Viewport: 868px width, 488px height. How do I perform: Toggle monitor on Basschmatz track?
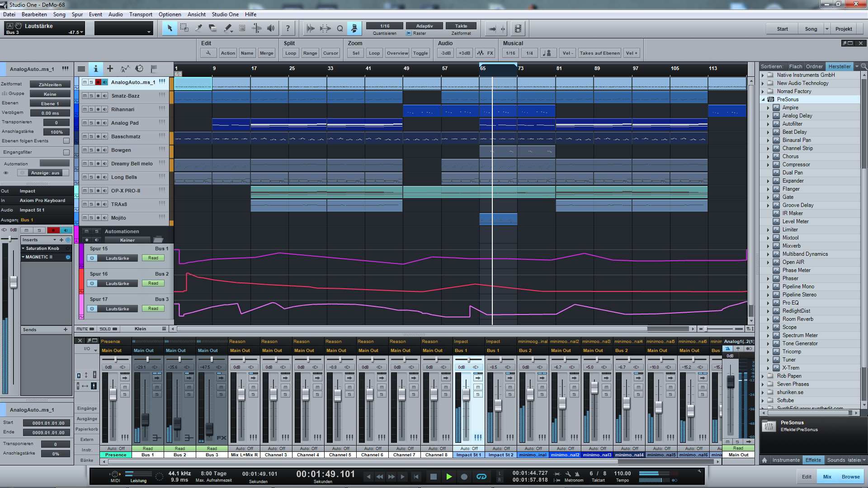pos(105,136)
